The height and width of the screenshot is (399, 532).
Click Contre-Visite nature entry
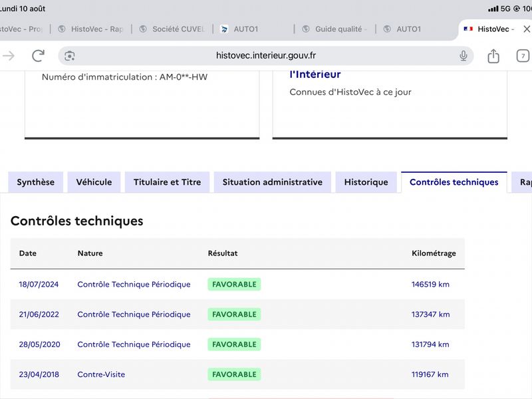(101, 374)
